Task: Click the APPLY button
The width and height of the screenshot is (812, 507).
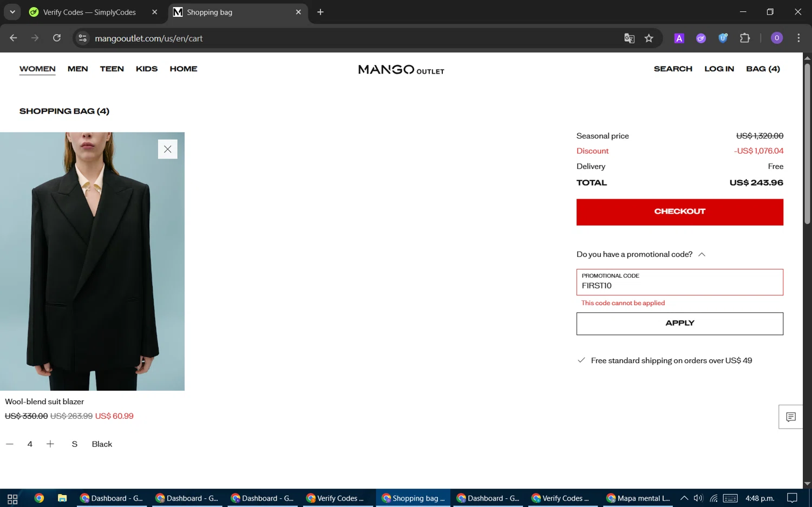Action: tap(679, 324)
